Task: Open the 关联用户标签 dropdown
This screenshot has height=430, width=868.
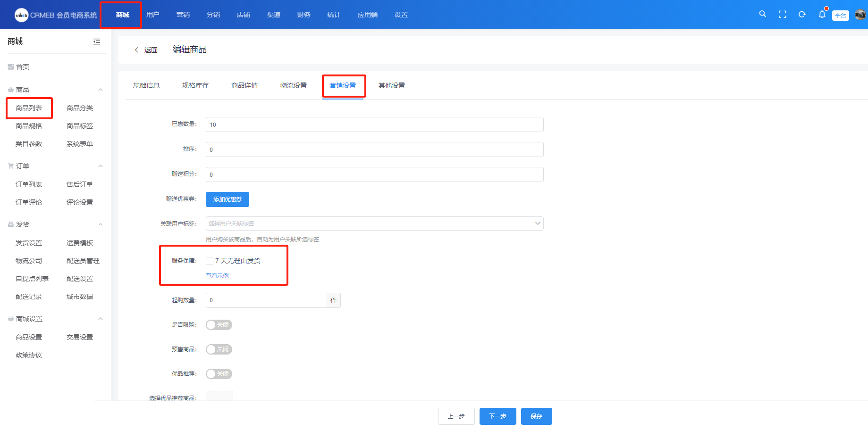Action: [374, 223]
